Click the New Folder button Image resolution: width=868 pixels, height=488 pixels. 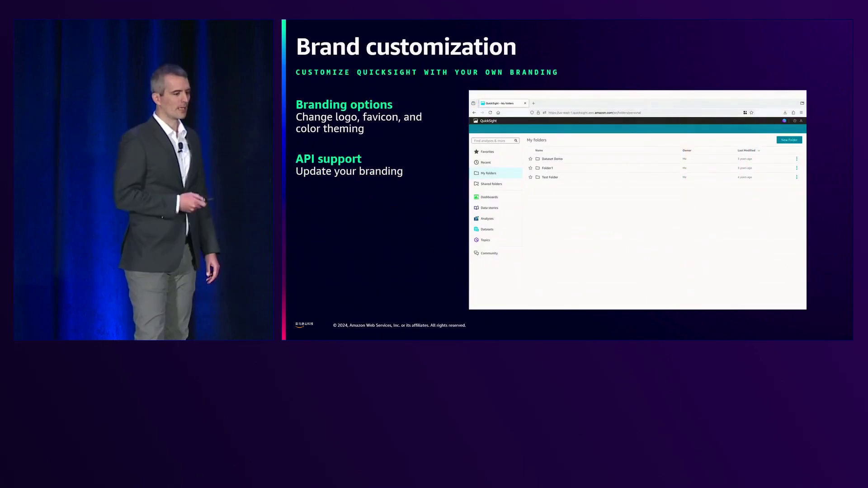point(789,140)
